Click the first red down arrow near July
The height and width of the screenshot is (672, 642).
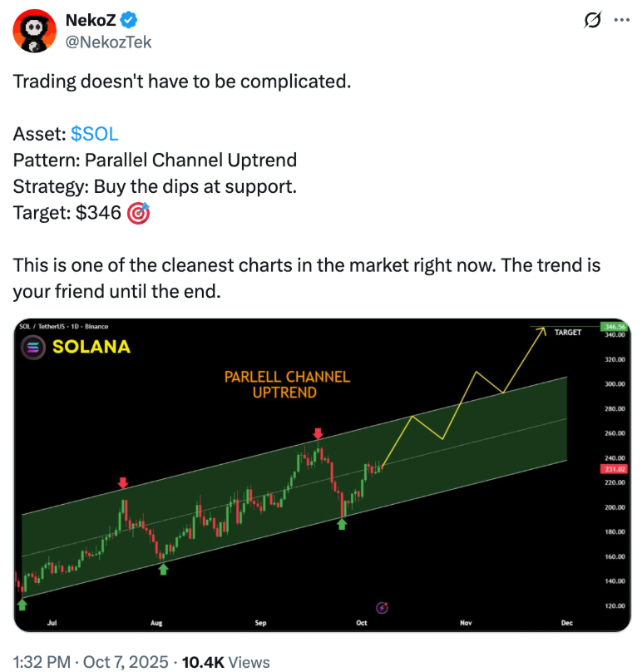pos(123,482)
